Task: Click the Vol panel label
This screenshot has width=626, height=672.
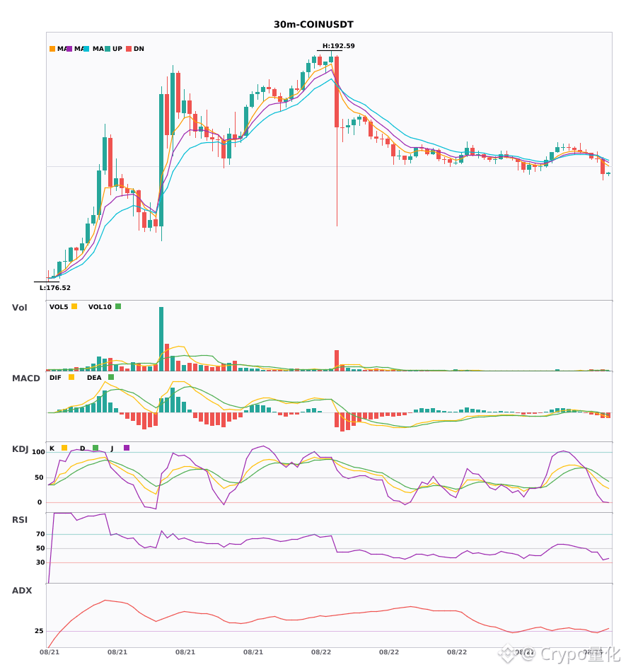Action: (x=19, y=308)
